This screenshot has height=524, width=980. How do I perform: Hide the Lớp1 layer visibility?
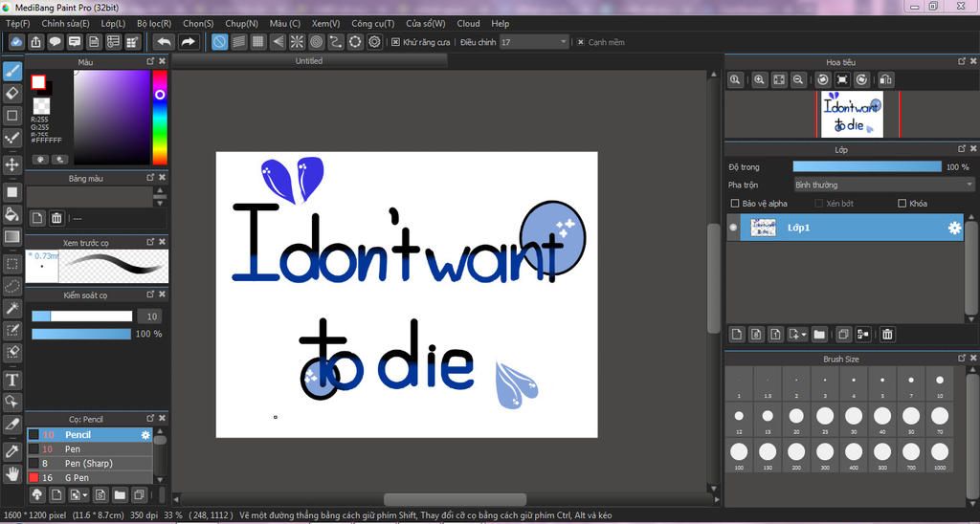point(733,228)
